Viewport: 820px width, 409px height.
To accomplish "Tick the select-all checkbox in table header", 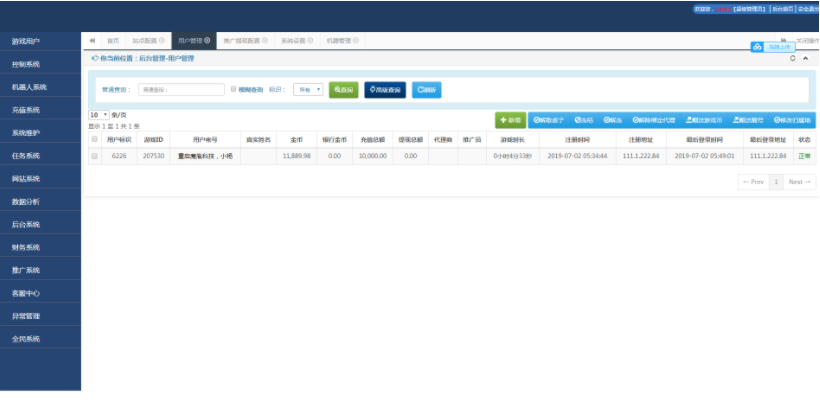I will pos(95,140).
